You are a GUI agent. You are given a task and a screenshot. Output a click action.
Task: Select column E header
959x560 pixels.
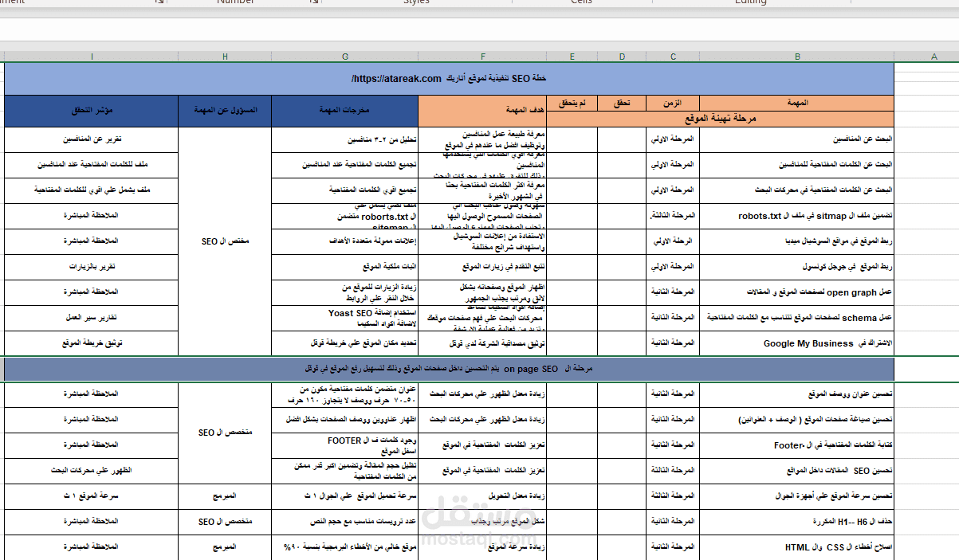572,57
